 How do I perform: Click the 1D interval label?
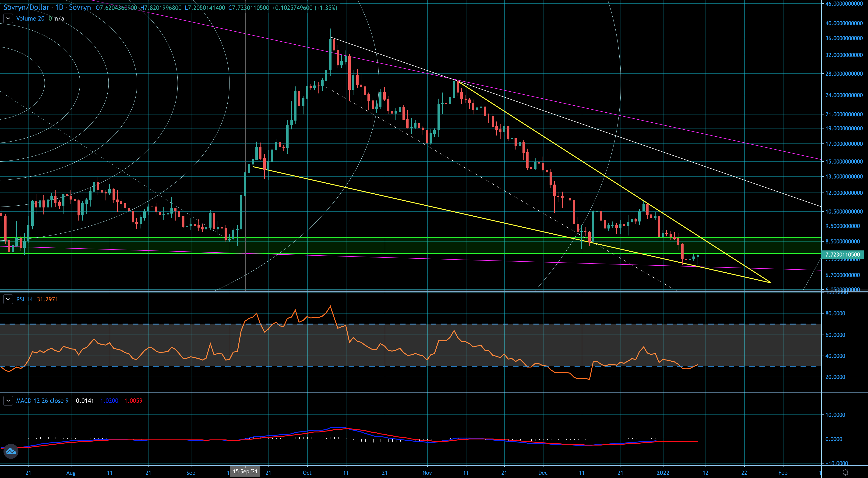[59, 7]
